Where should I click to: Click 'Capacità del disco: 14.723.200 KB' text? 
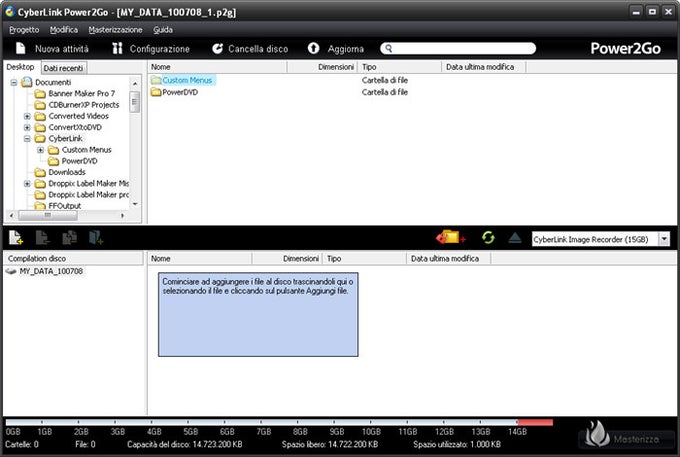click(185, 444)
